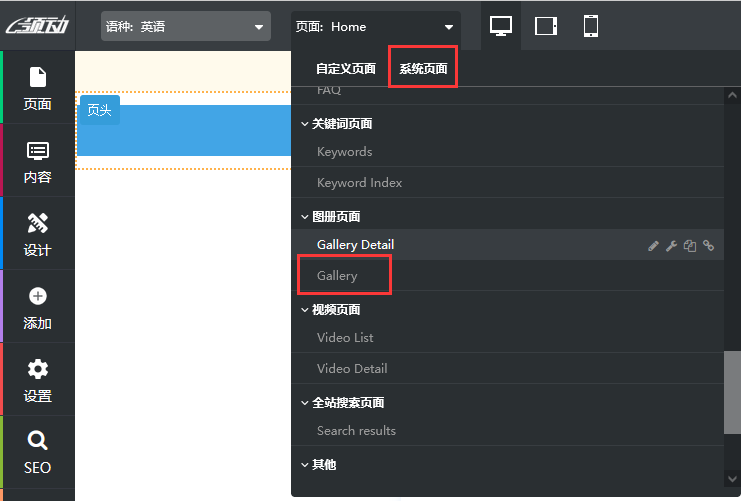The height and width of the screenshot is (501, 741).
Task: Click the page list scrollbar thumb
Action: click(x=732, y=392)
